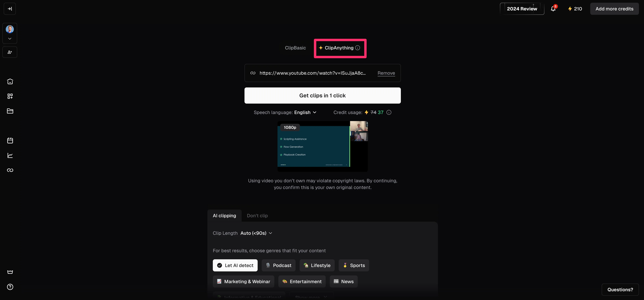Viewport: 644px width, 300px height.
Task: Click the 1080p video thumbnail preview
Action: point(323,146)
